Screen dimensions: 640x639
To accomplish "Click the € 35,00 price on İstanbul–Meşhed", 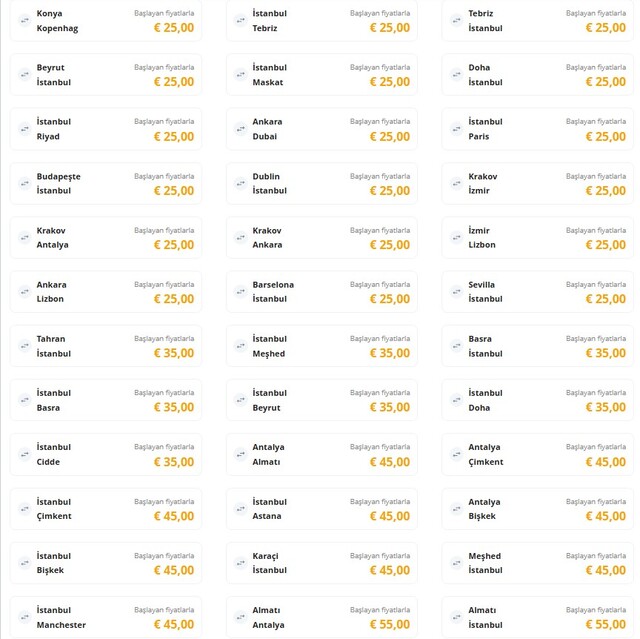I will [x=389, y=353].
